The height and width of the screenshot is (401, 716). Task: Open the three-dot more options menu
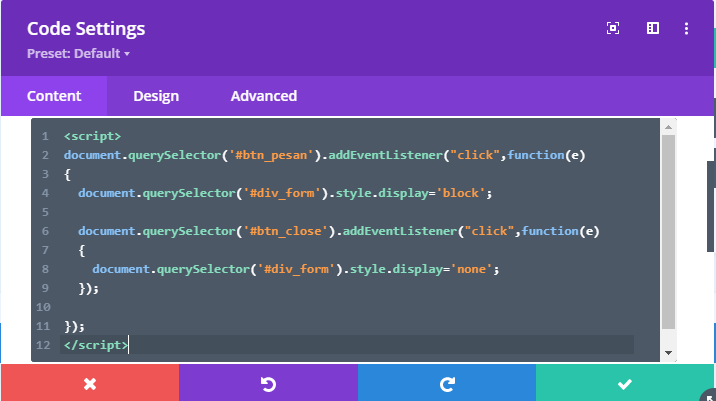click(686, 28)
